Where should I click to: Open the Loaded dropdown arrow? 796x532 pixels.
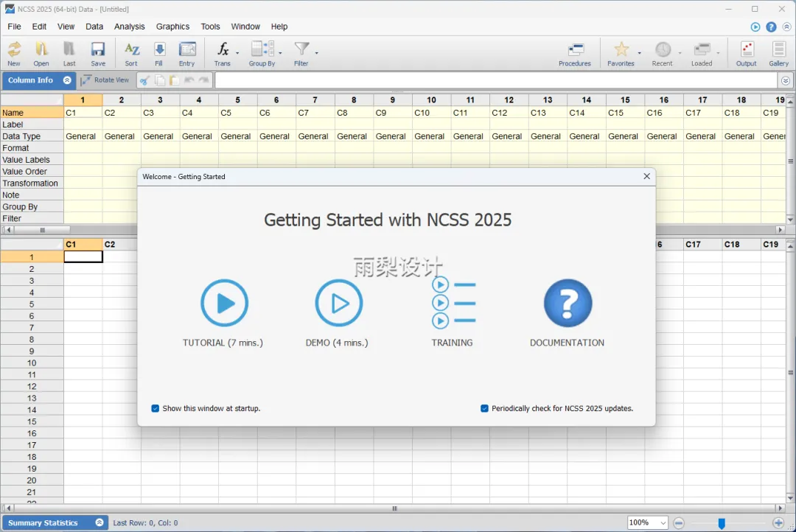pos(718,53)
